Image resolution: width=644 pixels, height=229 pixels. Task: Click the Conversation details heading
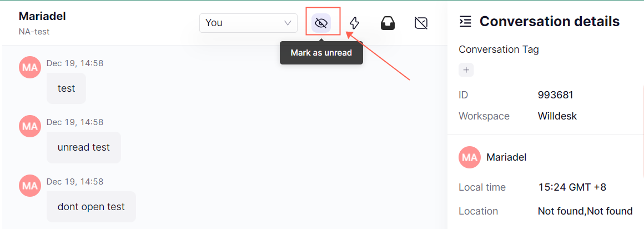[x=550, y=21]
